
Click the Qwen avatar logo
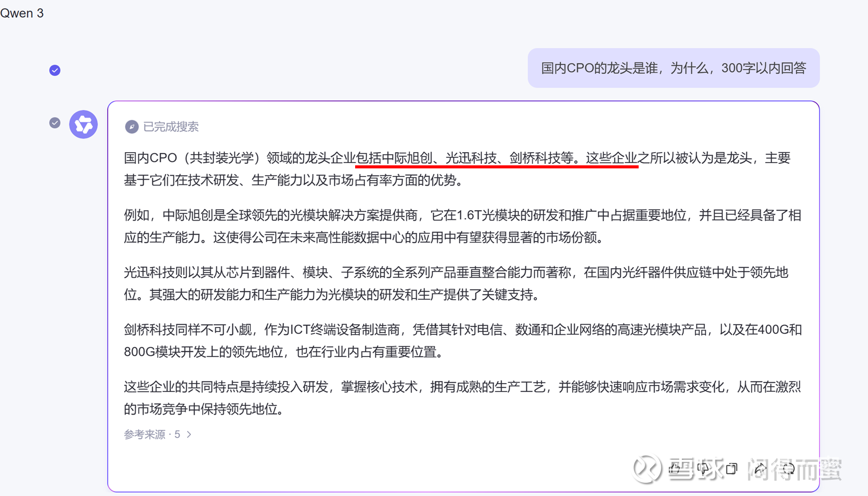pos(83,124)
